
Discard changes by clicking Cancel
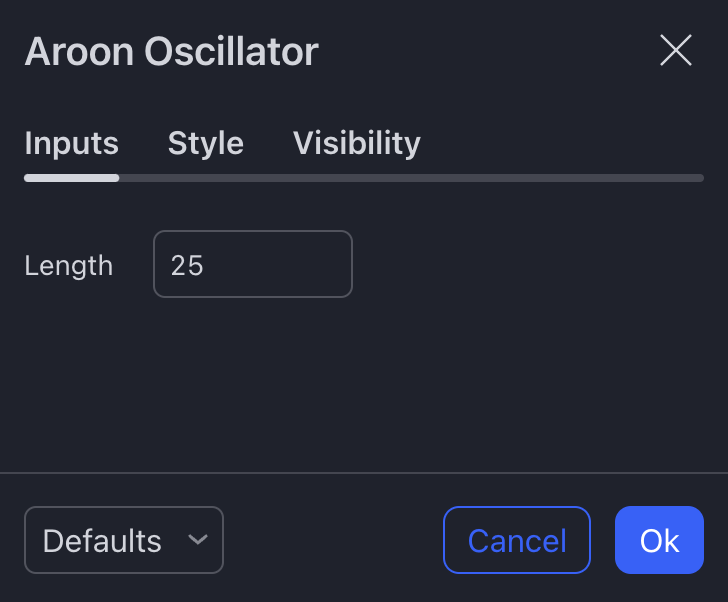[516, 540]
